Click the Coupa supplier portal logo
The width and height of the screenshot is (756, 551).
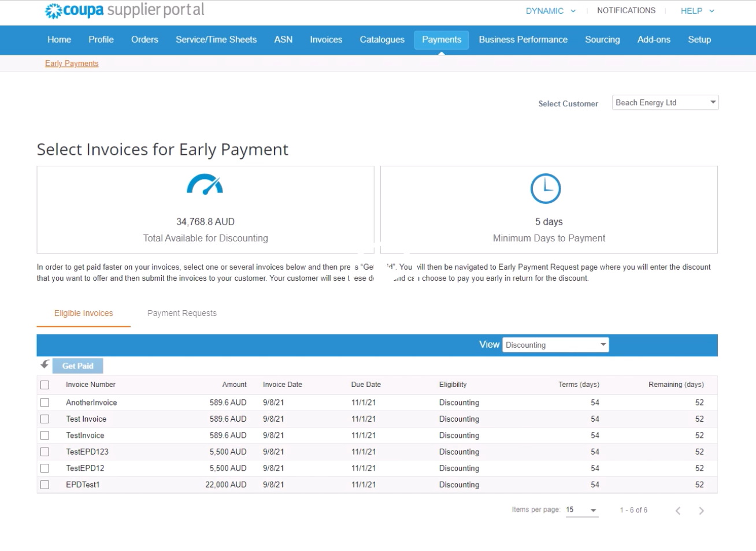point(125,10)
